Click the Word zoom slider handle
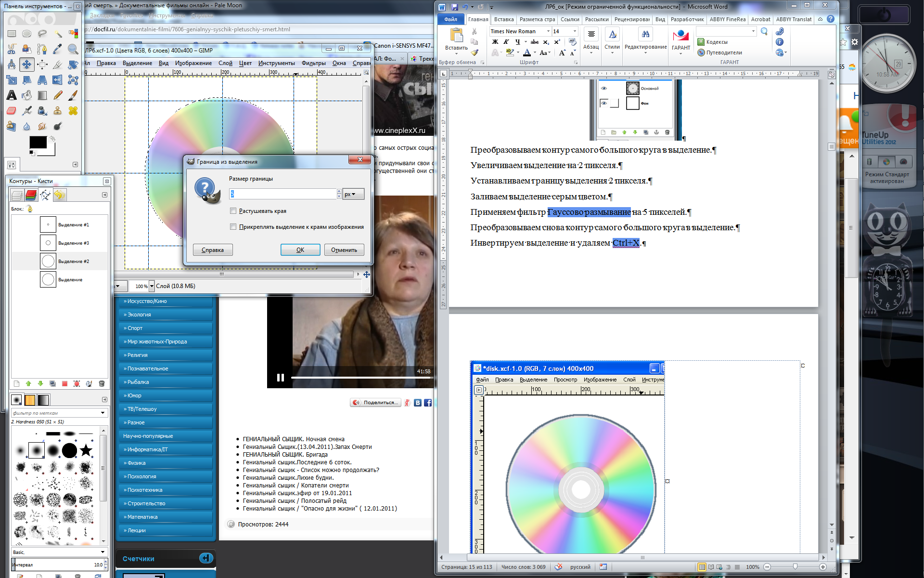The image size is (924, 578). (795, 567)
